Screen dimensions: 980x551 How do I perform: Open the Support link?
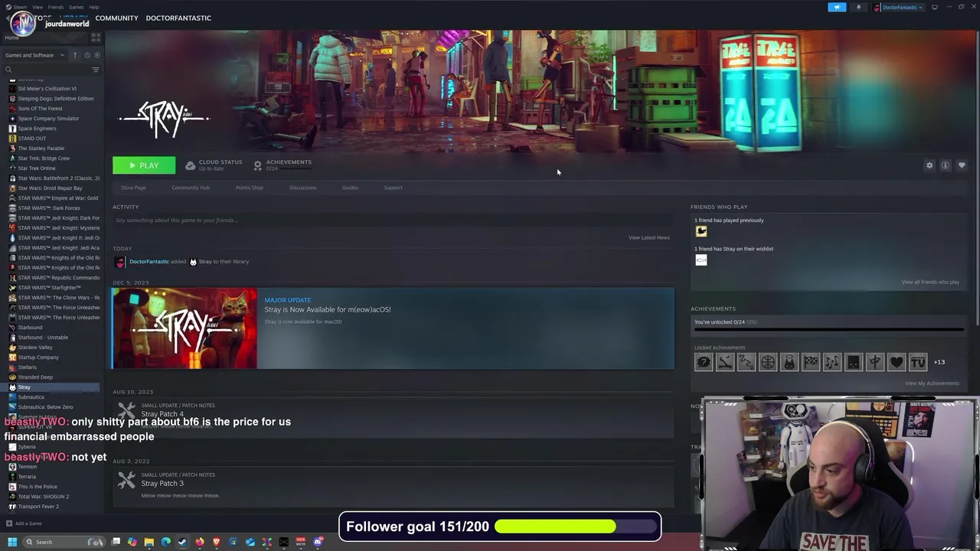click(x=393, y=187)
